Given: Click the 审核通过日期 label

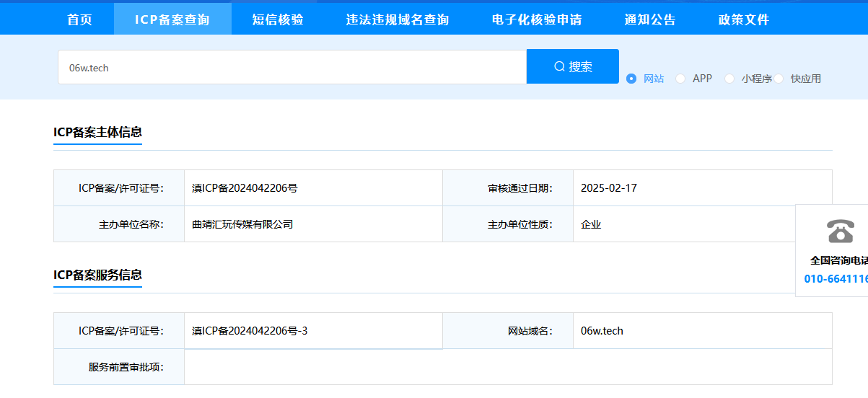Looking at the screenshot, I should pyautogui.click(x=520, y=188).
